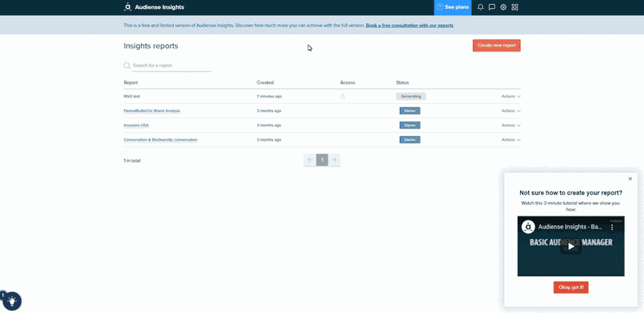644x313 pixels.
Task: Click the Audiense Insights logo
Action: (x=154, y=7)
